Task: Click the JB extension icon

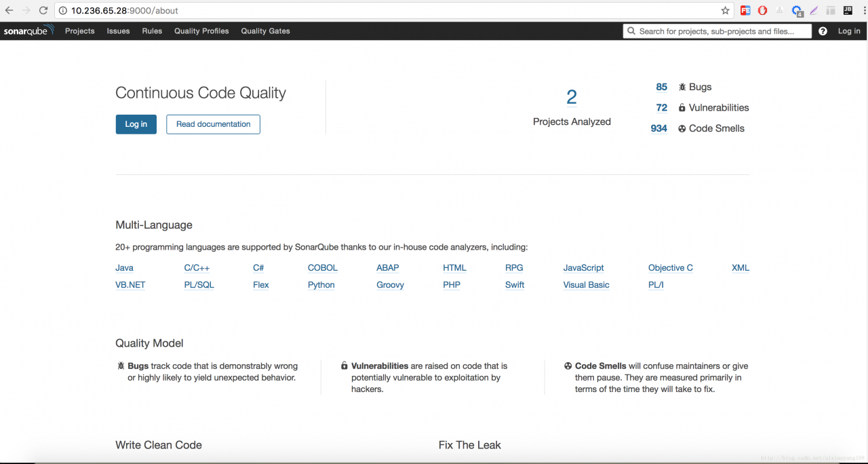Action: pyautogui.click(x=848, y=10)
